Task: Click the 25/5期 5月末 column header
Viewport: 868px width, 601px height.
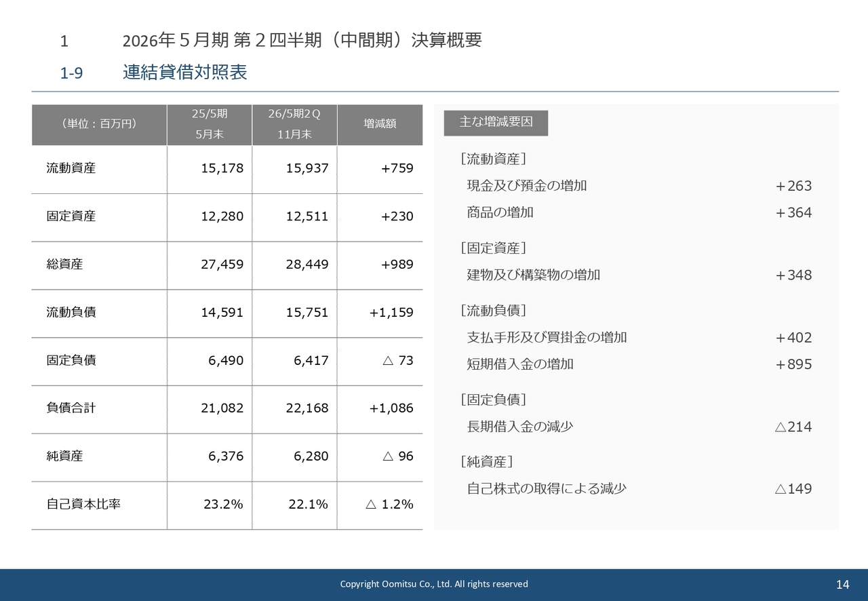Action: (210, 124)
